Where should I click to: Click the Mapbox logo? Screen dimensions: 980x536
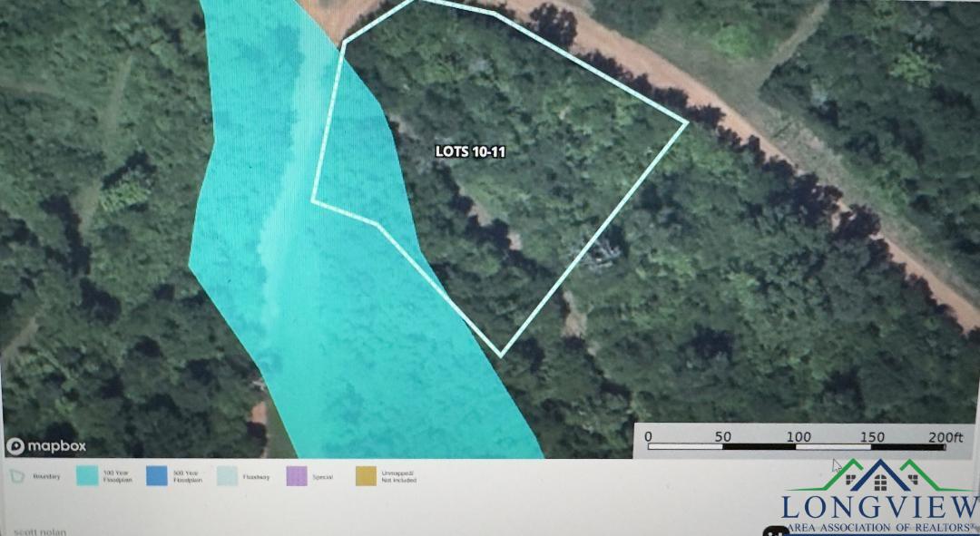coord(46,445)
